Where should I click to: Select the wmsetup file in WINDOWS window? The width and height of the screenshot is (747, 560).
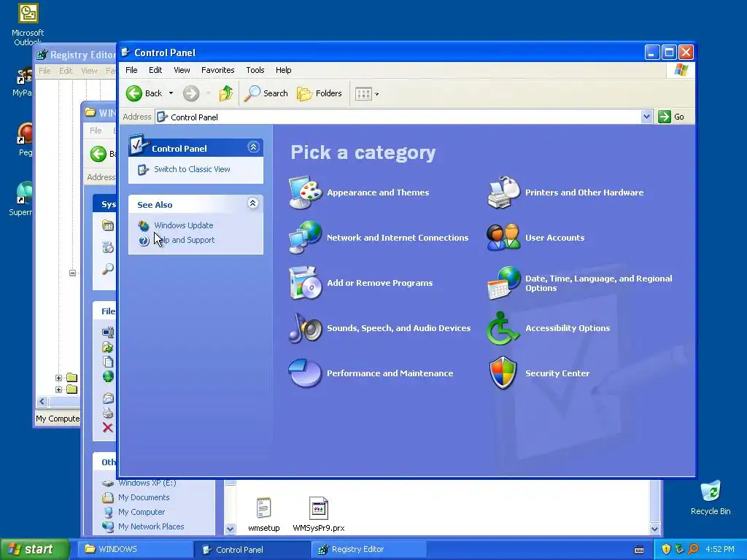pos(263,514)
